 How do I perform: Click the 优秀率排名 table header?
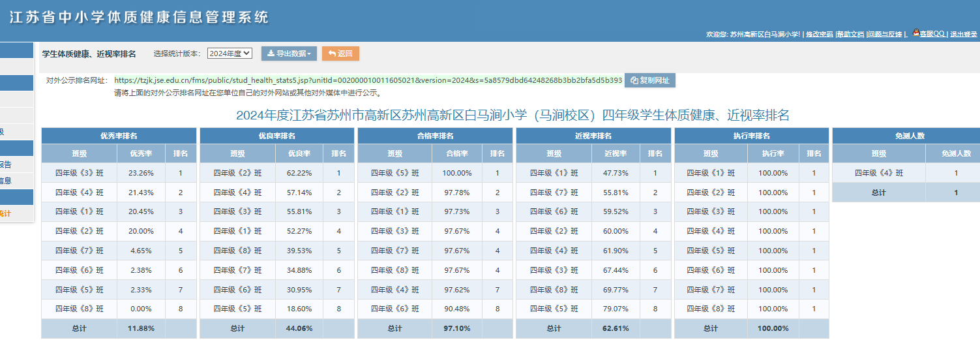(119, 136)
